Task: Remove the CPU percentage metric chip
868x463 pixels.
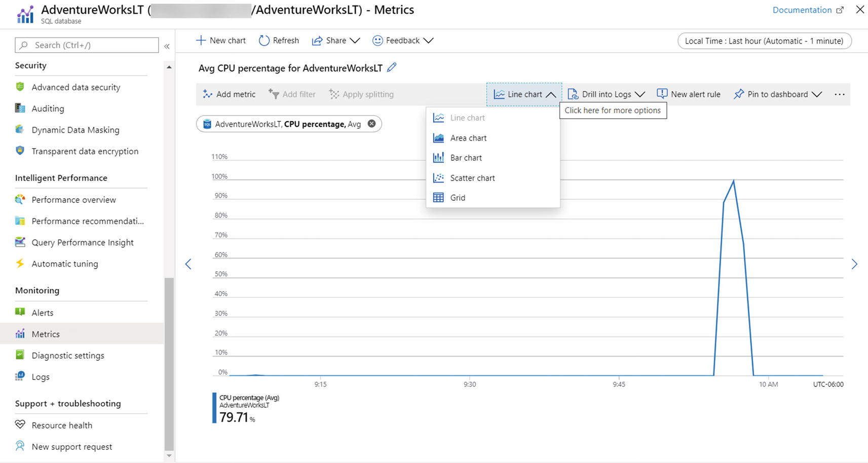Action: click(x=371, y=124)
